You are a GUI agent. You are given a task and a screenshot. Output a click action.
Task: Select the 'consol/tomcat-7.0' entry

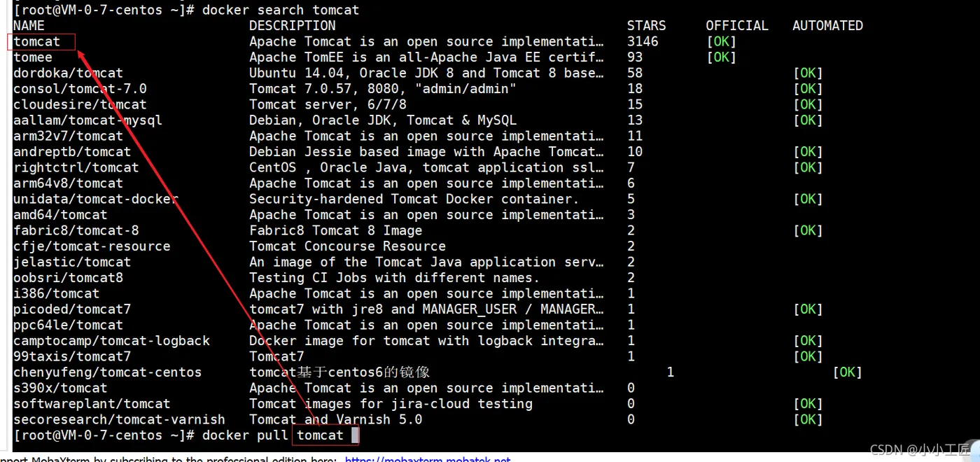coord(80,89)
